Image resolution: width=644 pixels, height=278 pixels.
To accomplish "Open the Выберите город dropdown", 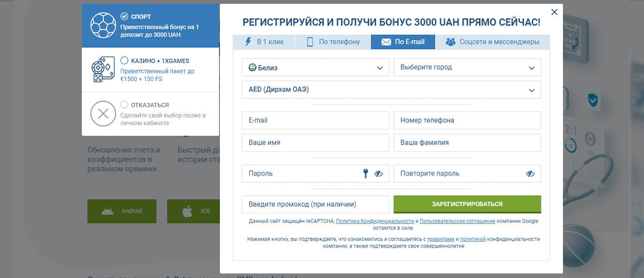I will coord(467,67).
